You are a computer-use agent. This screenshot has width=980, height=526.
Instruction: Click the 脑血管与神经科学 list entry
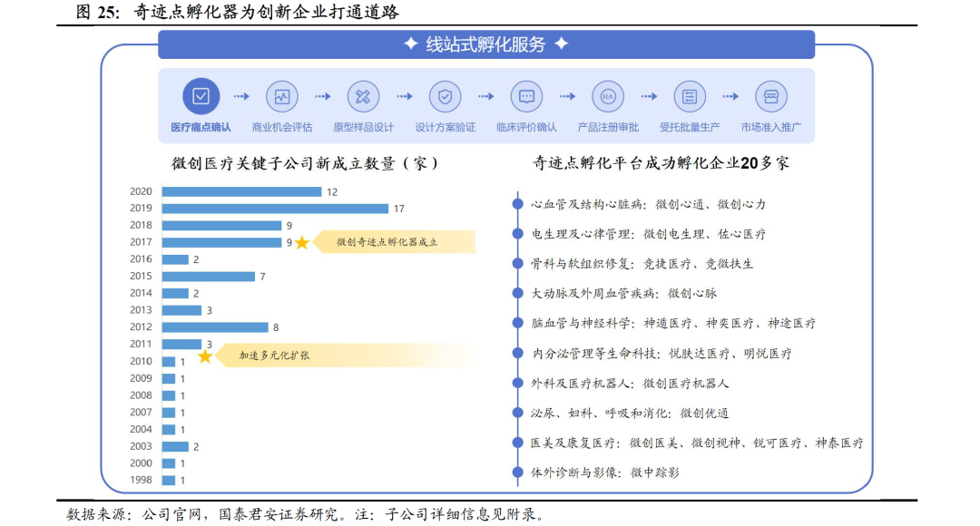coord(673,324)
